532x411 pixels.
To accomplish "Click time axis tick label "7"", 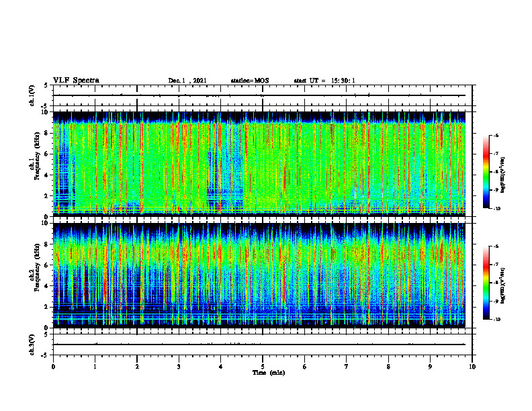I will [347, 367].
